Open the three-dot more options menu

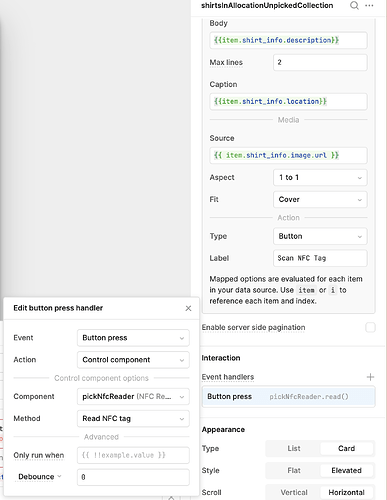(x=369, y=6)
